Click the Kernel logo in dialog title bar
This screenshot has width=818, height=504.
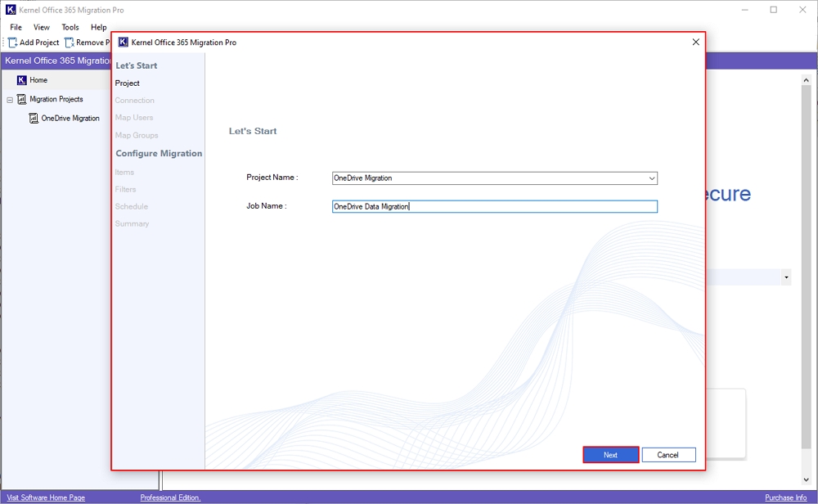click(x=124, y=43)
